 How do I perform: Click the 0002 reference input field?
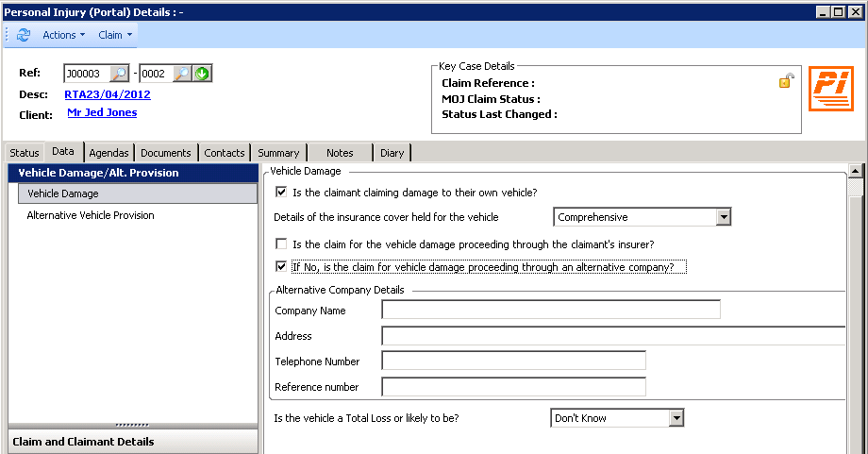[156, 73]
